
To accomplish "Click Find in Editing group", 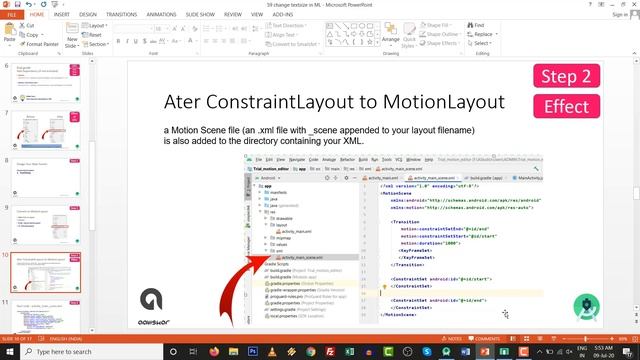I will (476, 25).
